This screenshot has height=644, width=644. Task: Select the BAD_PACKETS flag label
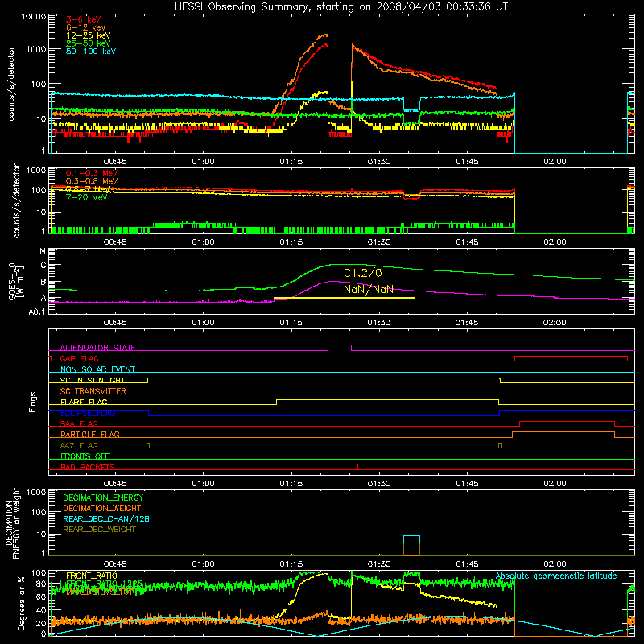(x=88, y=467)
